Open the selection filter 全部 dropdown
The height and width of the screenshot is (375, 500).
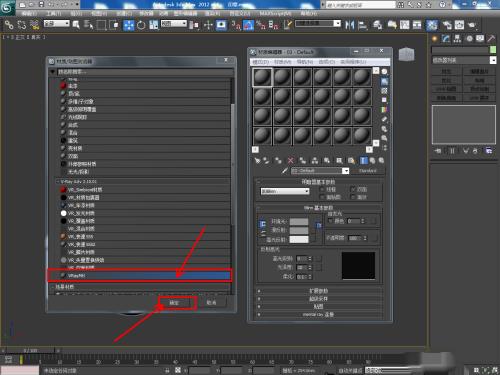[x=57, y=24]
